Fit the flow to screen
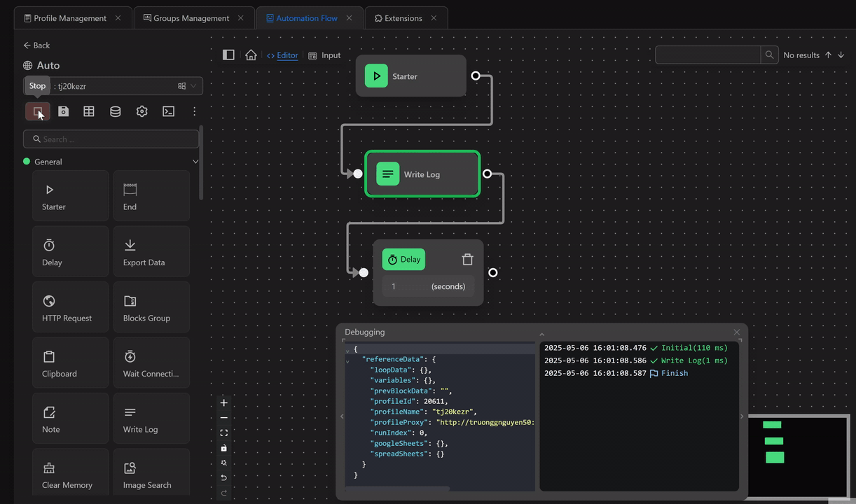The width and height of the screenshot is (856, 504). tap(223, 433)
